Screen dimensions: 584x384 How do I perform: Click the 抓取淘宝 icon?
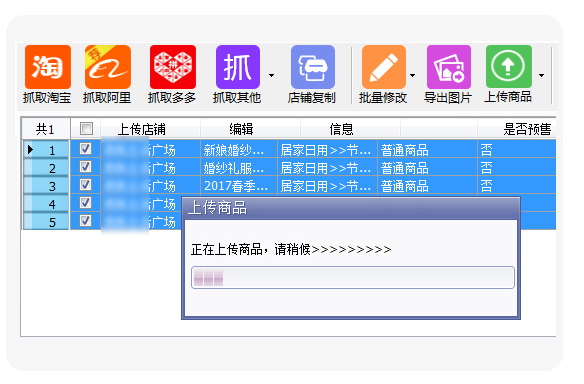pos(48,67)
